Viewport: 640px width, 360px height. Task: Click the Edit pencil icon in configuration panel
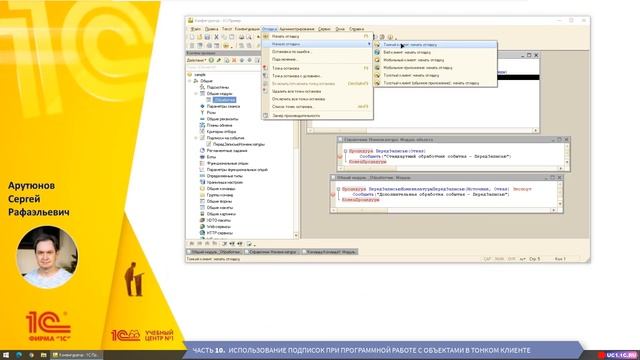[x=219, y=60]
